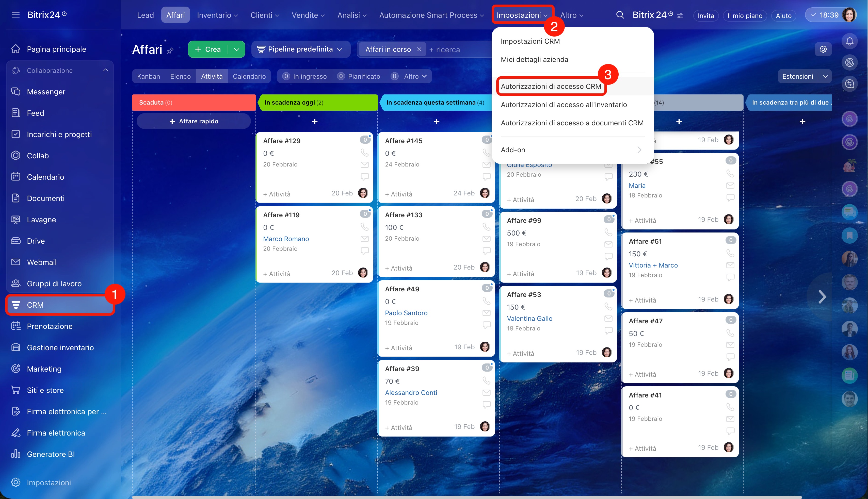Open the Pipeline predefinita dropdown
Image resolution: width=868 pixels, height=499 pixels.
tap(300, 49)
